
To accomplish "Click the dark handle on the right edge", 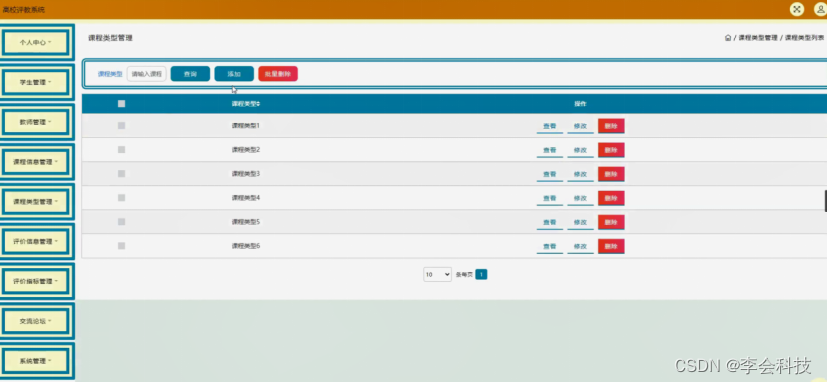I will point(825,201).
